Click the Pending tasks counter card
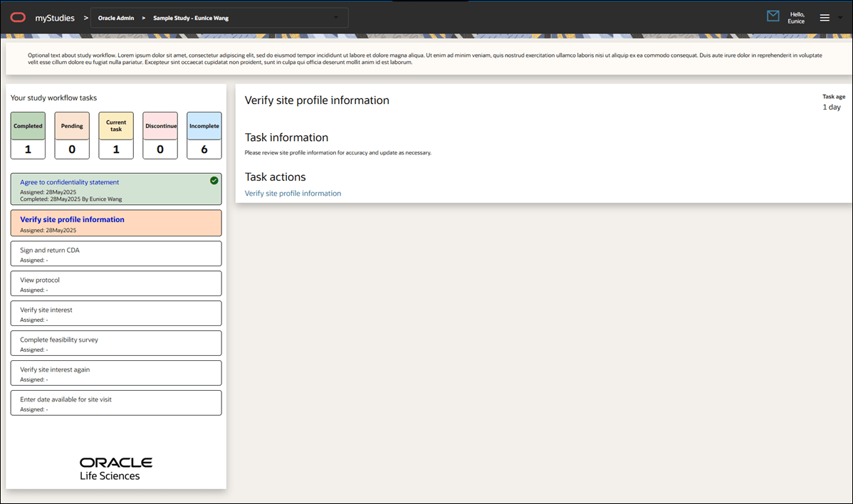Image resolution: width=853 pixels, height=504 pixels. [71, 135]
